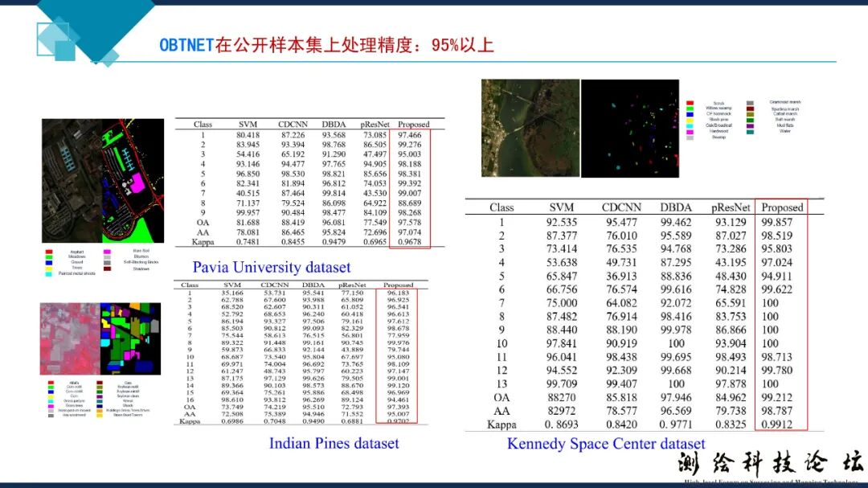Click value 97.466 in Pavia table

(x=410, y=135)
